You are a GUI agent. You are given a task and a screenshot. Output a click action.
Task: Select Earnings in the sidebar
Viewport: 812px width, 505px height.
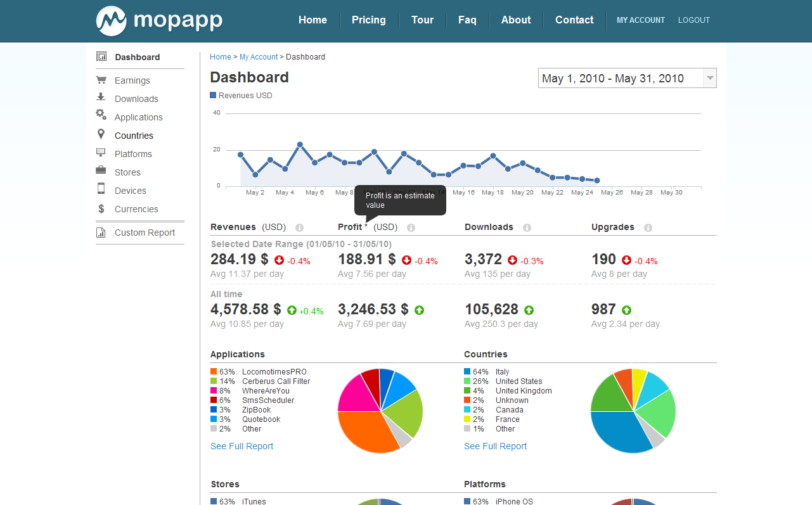[x=132, y=80]
